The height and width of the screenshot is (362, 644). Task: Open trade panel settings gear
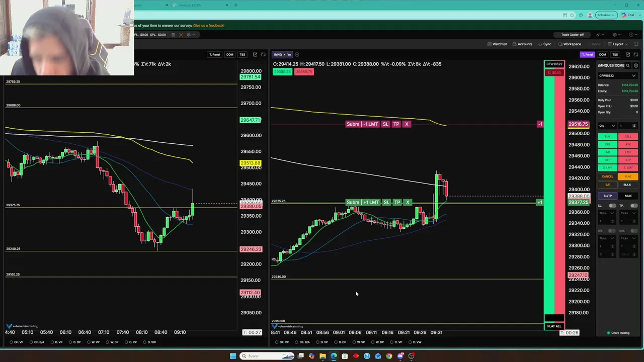[x=636, y=65]
